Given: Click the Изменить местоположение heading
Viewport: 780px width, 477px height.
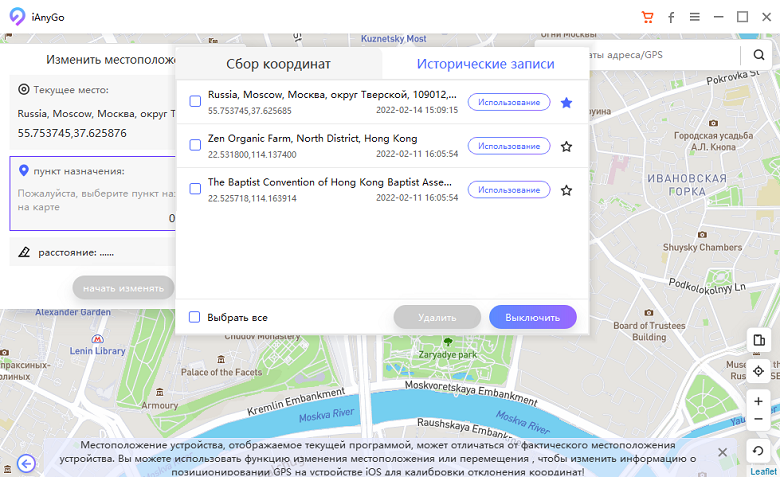Looking at the screenshot, I should [111, 60].
